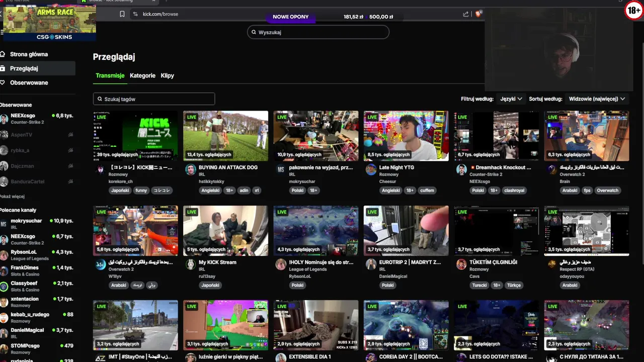This screenshot has height=362, width=644.
Task: Click the Brave shield icon
Action: click(478, 14)
